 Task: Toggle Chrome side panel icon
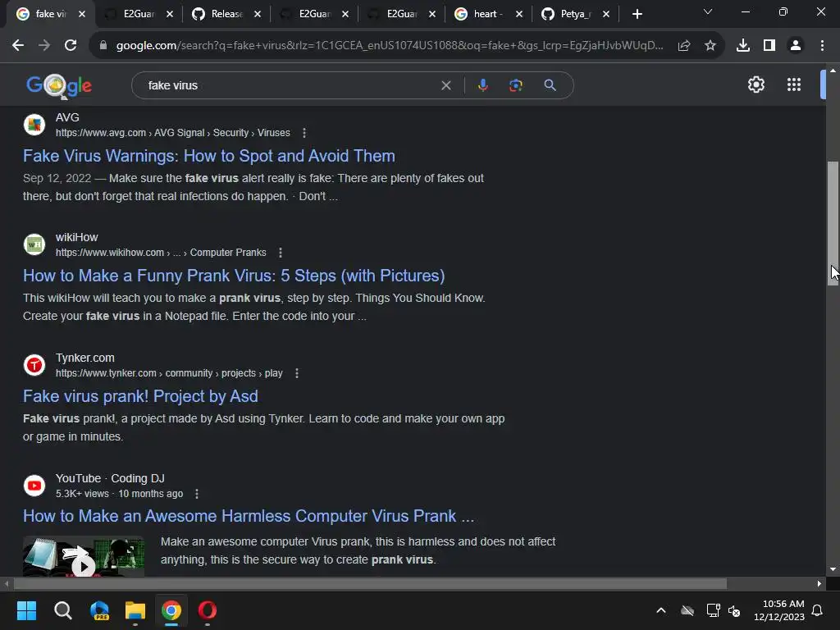coord(769,46)
